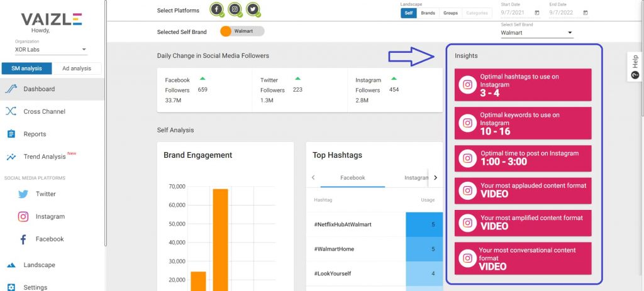The image size is (644, 291).
Task: Click the Hashtag column header
Action: click(x=323, y=200)
